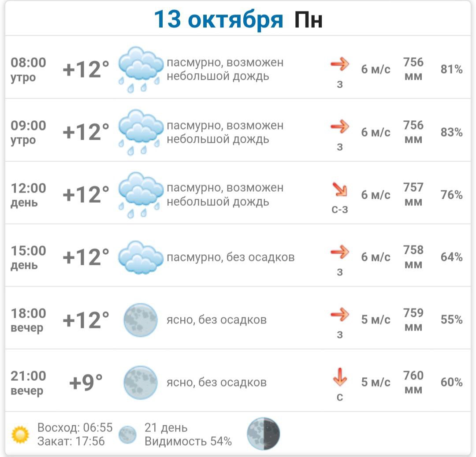
Task: Click the rain cloud icon at 12:00
Action: [141, 195]
